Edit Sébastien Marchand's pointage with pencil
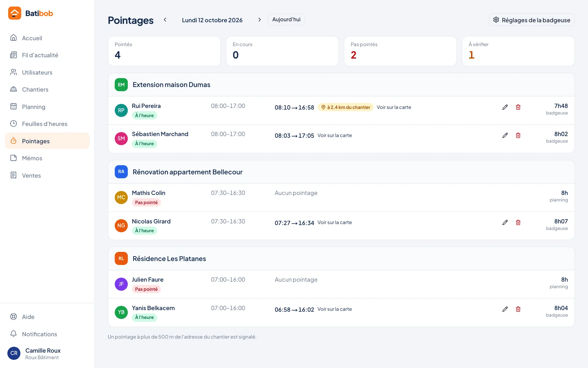This screenshot has height=368, width=588. tap(505, 135)
